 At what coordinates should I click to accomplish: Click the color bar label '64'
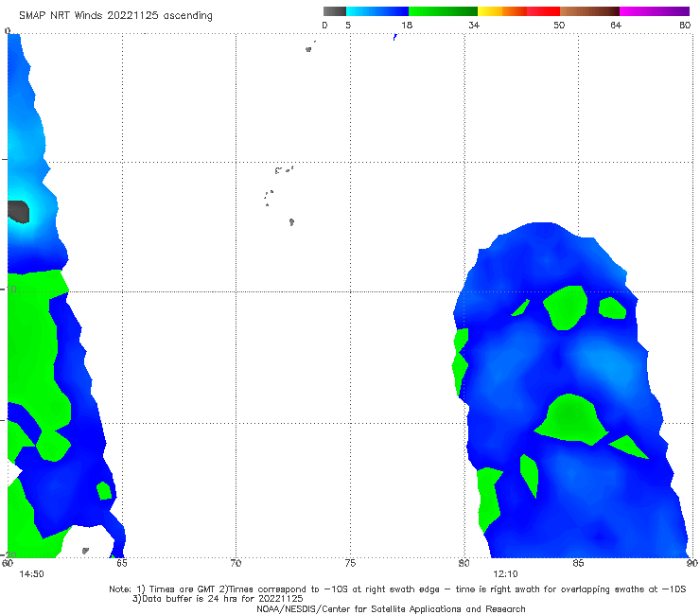616,26
